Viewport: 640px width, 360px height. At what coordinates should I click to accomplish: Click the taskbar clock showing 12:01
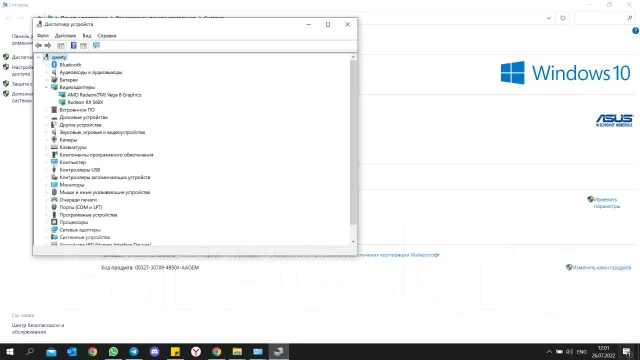click(x=604, y=351)
